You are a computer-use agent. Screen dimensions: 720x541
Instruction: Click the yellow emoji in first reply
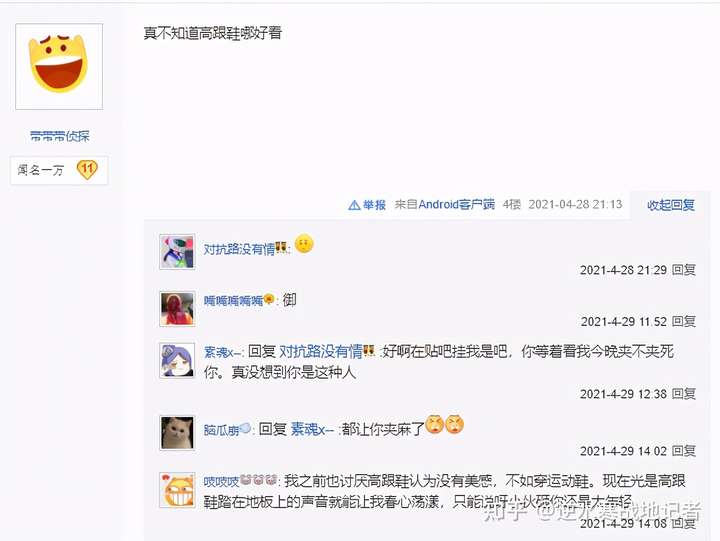coord(304,244)
